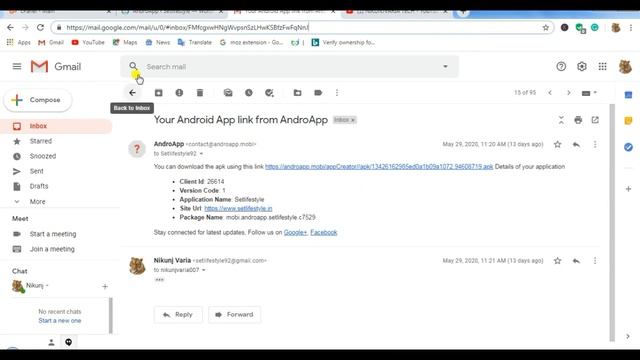The width and height of the screenshot is (640, 360).
Task: Add this email to Tasks
Action: pos(269,93)
